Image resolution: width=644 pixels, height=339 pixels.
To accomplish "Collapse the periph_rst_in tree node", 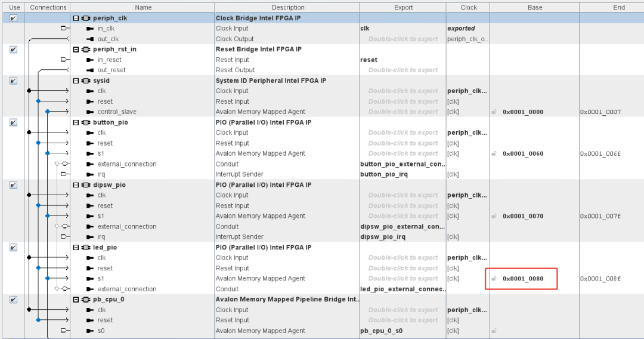I will pyautogui.click(x=76, y=50).
